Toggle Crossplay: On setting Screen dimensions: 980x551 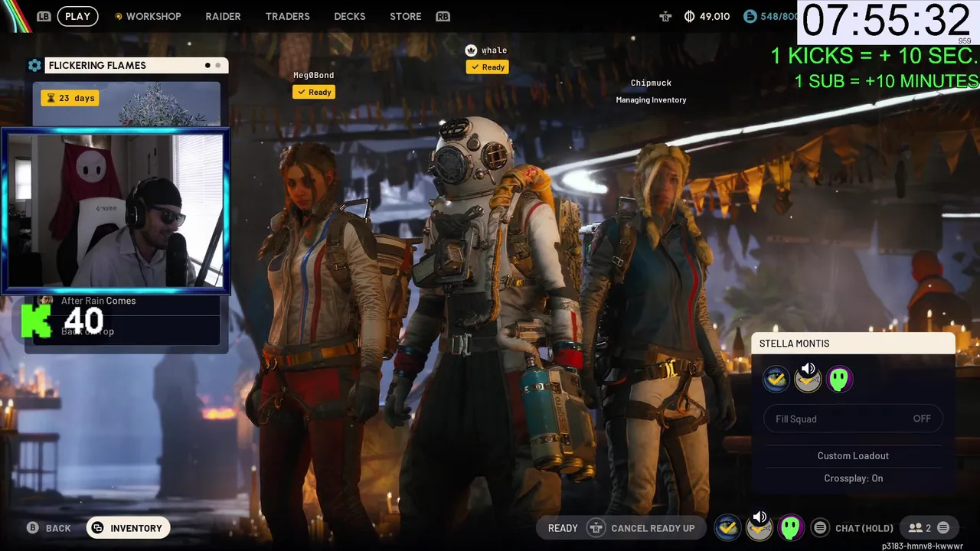pyautogui.click(x=853, y=478)
